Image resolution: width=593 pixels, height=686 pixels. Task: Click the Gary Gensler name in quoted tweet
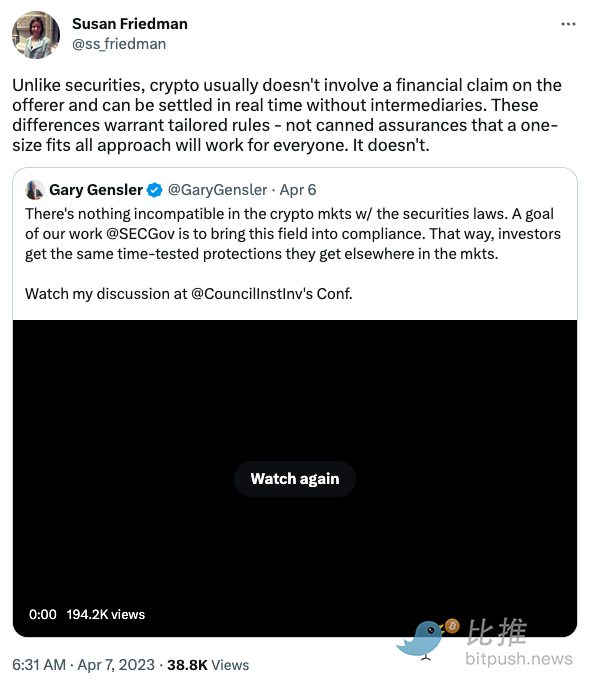click(x=96, y=190)
